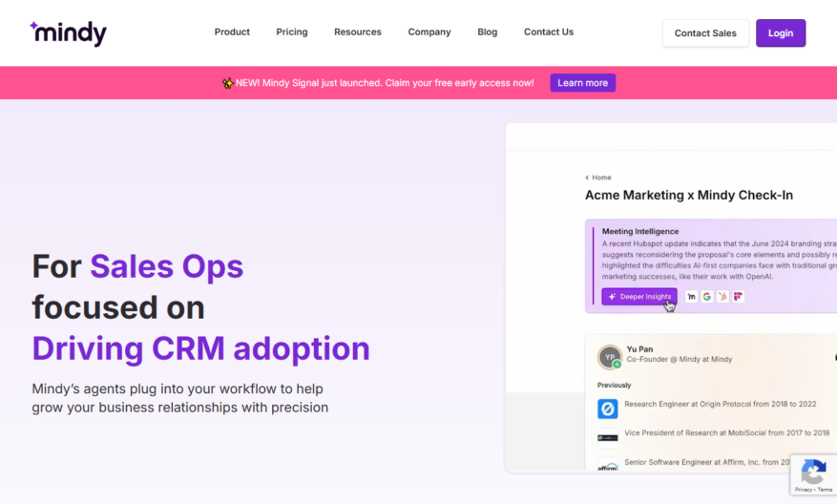Click the reCAPTCHA badge
The width and height of the screenshot is (837, 504).
813,474
